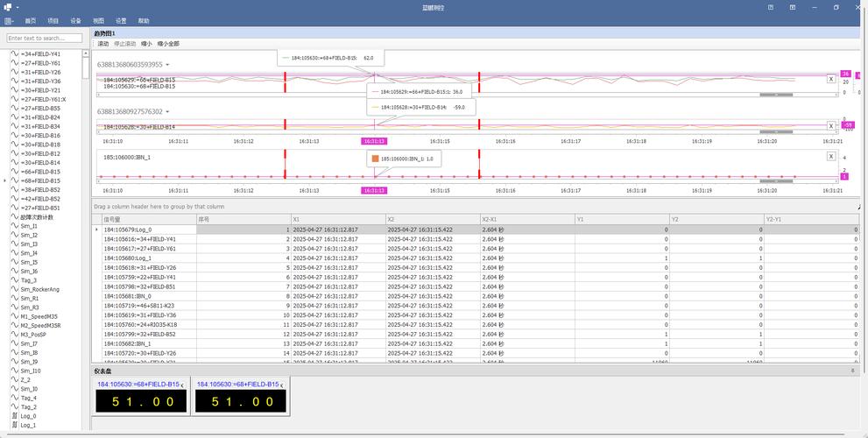The height and width of the screenshot is (438, 868).
Task: Select =68+FIELD-B15 in signal tree
Action: 40,181
